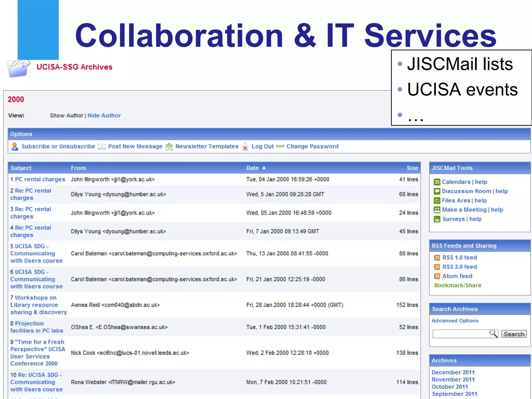Open September 2011 archive
The image size is (532, 399).
(455, 394)
